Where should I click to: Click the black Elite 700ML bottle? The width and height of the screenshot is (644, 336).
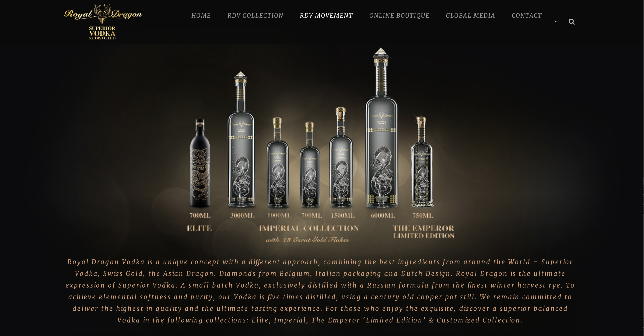tap(200, 163)
